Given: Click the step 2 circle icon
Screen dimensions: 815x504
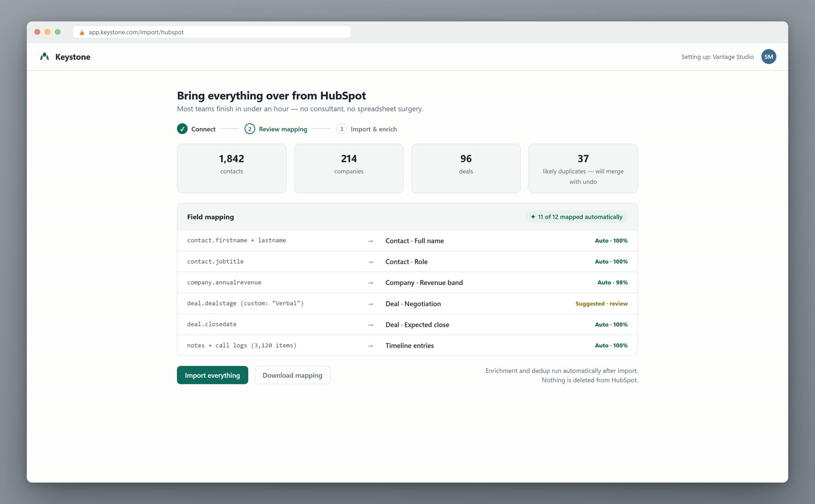Looking at the screenshot, I should coord(250,129).
